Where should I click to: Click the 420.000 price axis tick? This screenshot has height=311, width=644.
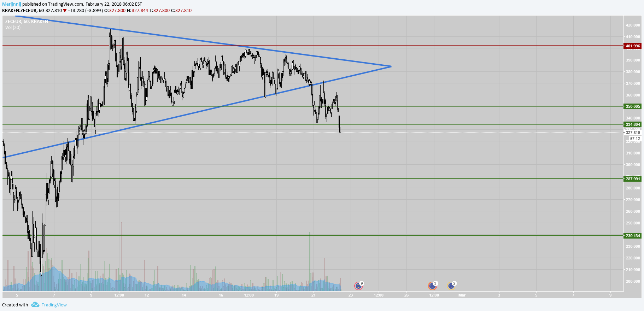[633, 25]
